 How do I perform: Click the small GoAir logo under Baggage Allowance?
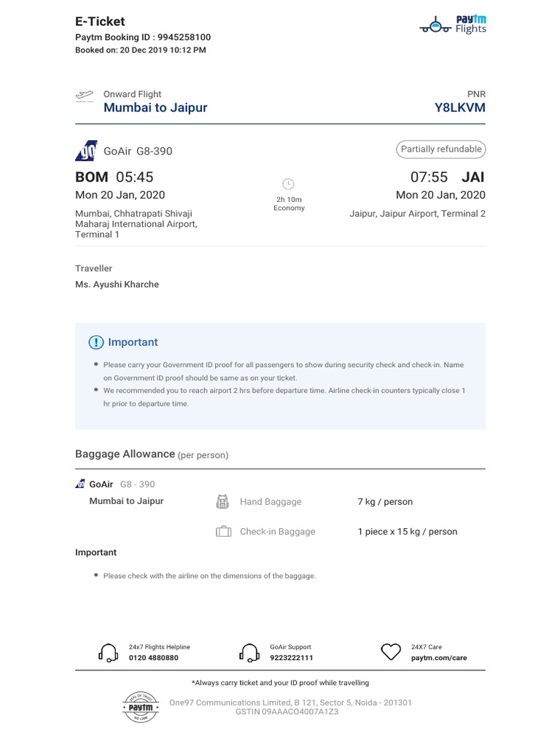pyautogui.click(x=79, y=484)
